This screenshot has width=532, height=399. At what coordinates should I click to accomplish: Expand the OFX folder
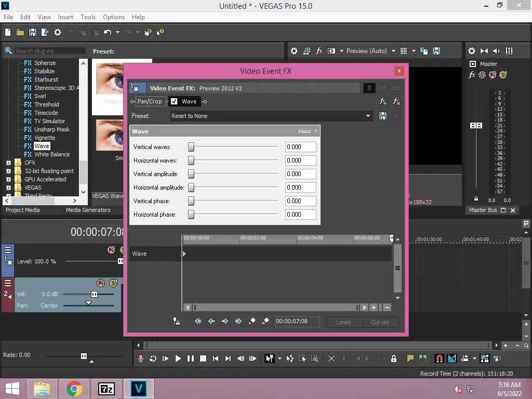[8, 163]
